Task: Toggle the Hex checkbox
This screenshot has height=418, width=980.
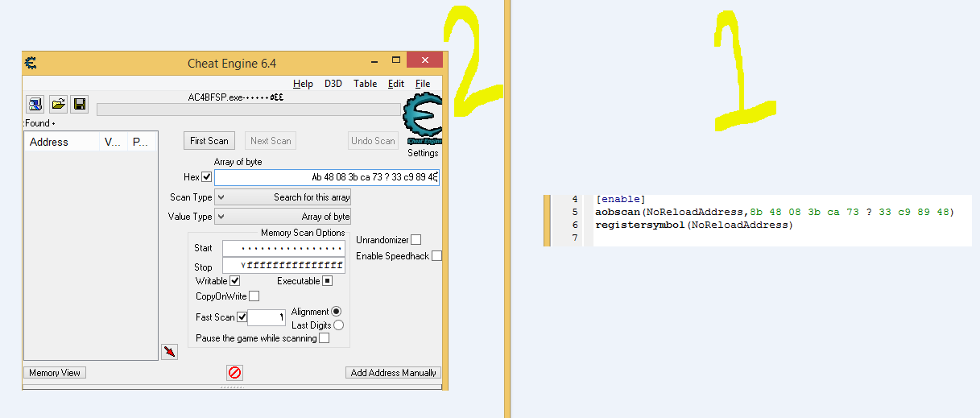Action: tap(207, 177)
